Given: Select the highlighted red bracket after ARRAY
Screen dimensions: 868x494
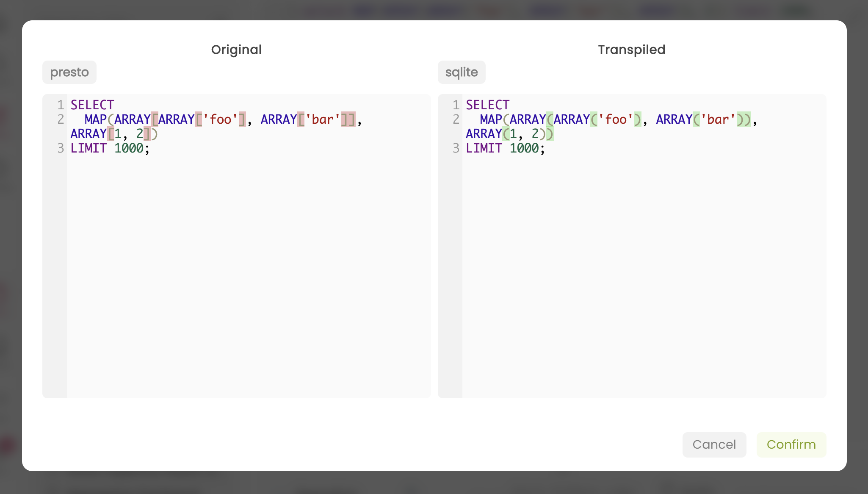Looking at the screenshot, I should 155,119.
